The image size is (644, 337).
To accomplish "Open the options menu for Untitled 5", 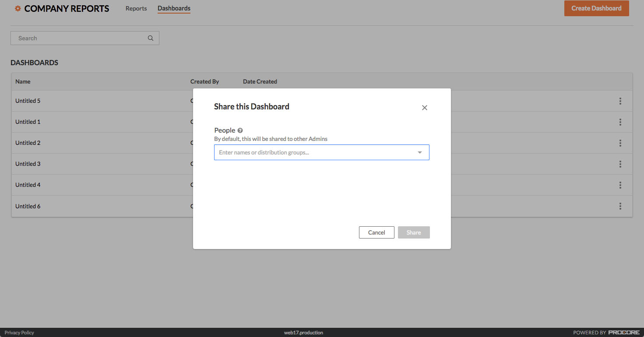I will click(x=620, y=101).
